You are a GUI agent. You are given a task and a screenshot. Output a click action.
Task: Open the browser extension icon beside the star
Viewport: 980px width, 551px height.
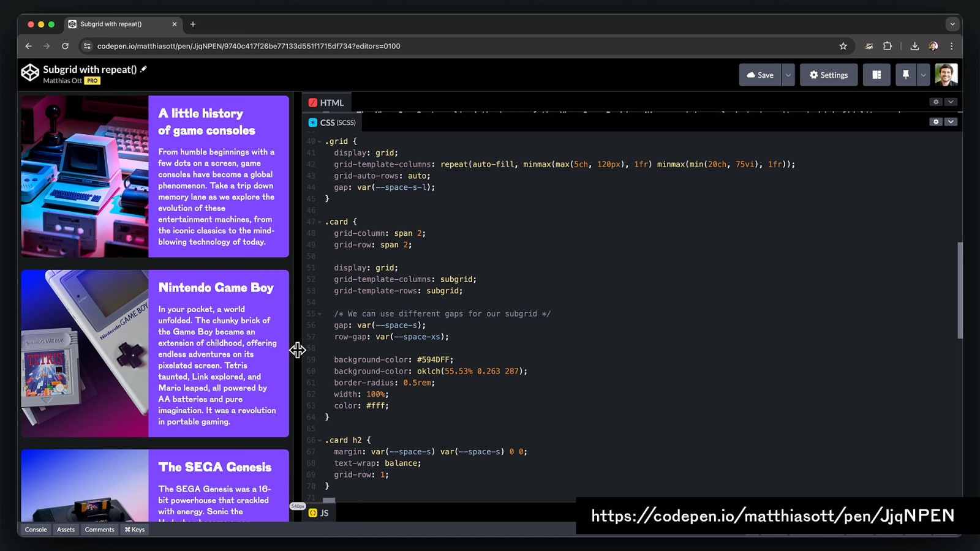click(869, 46)
